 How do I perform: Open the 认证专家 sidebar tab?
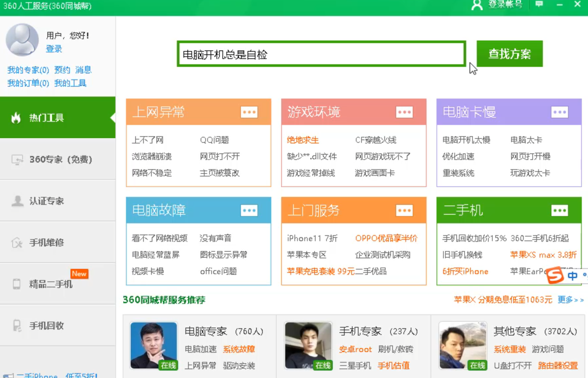(x=57, y=201)
